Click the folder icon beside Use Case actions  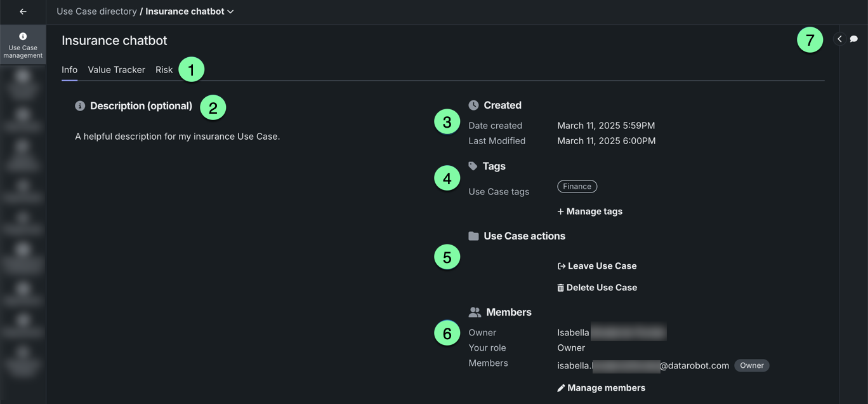pyautogui.click(x=473, y=236)
